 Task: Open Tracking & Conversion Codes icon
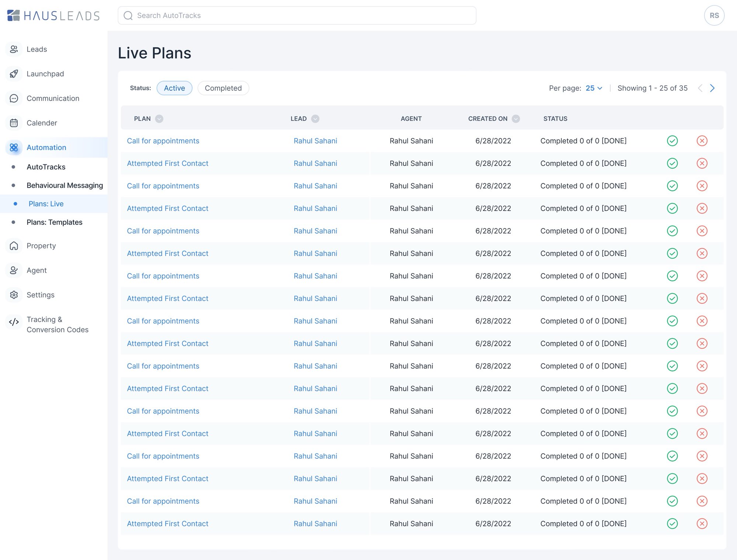[14, 322]
